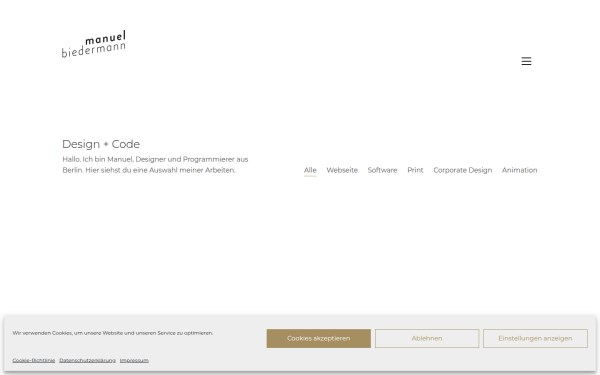Click the manuel biedermann logo
The image size is (600, 375).
(x=94, y=44)
